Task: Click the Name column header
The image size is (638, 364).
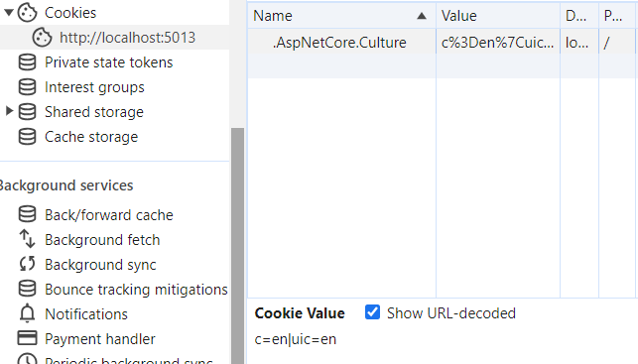Action: click(x=341, y=16)
